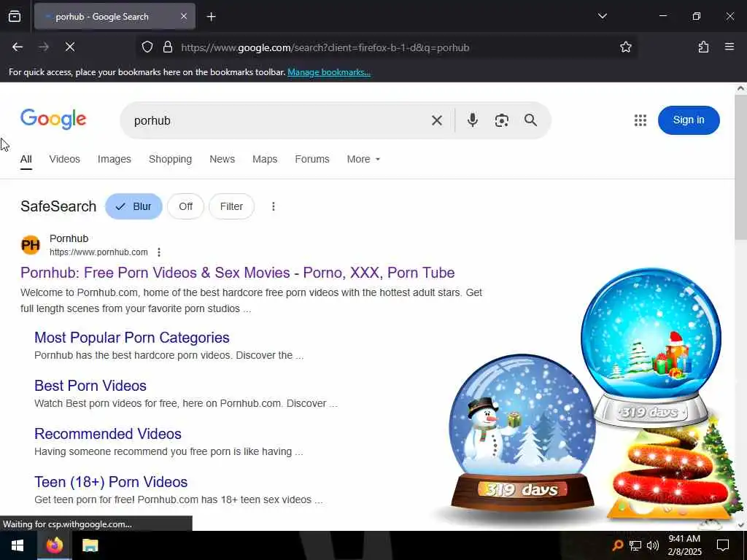Expand the More search filters dropdown
This screenshot has height=560, width=747.
pyautogui.click(x=363, y=159)
